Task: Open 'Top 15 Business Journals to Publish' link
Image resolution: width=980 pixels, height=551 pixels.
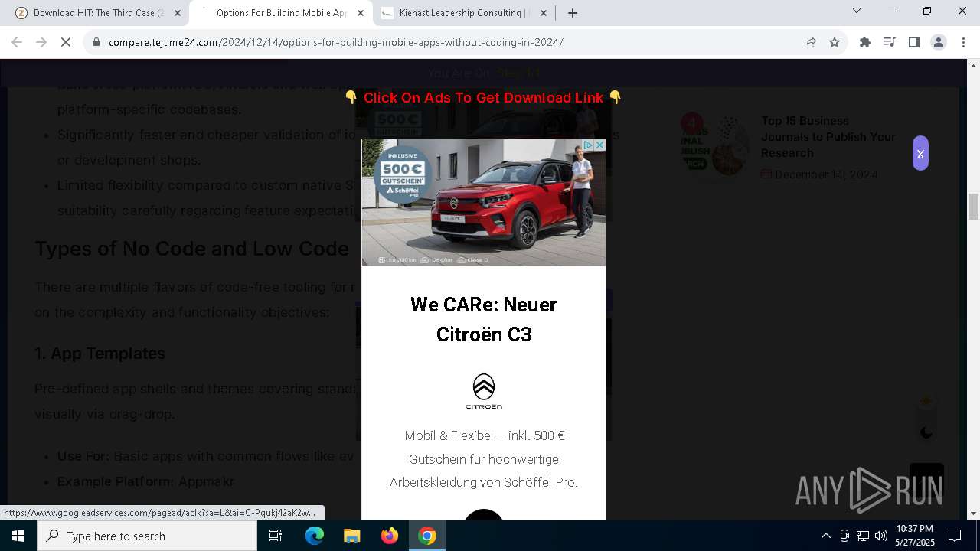Action: [828, 136]
